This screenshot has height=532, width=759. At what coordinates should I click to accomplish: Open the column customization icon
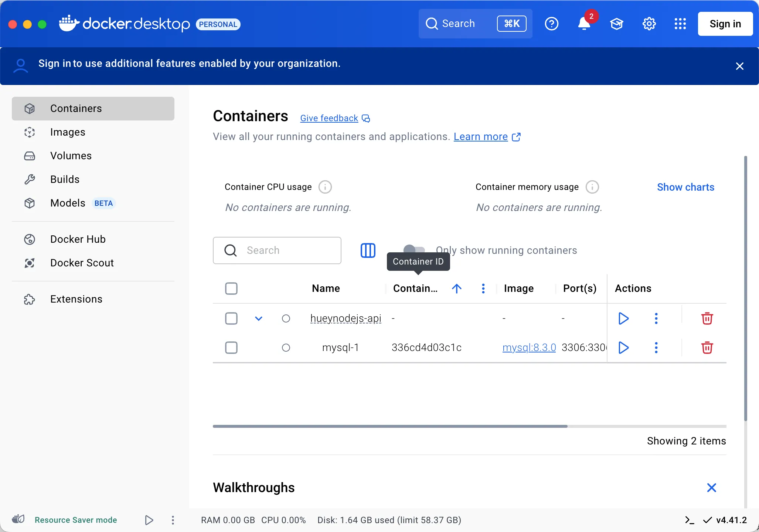point(368,250)
